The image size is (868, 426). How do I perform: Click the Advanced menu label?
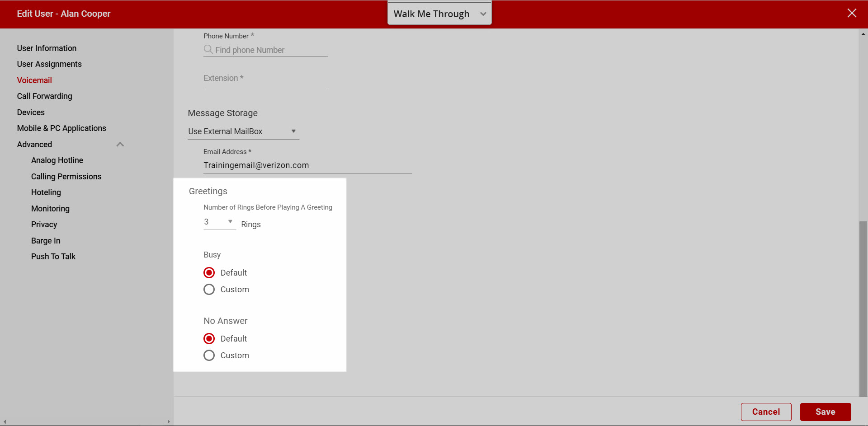click(x=34, y=145)
